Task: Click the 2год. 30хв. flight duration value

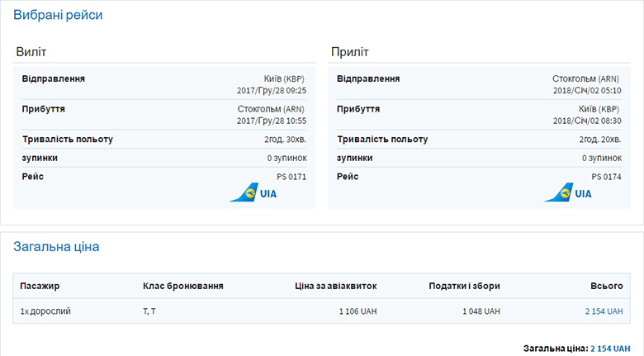Action: tap(285, 139)
